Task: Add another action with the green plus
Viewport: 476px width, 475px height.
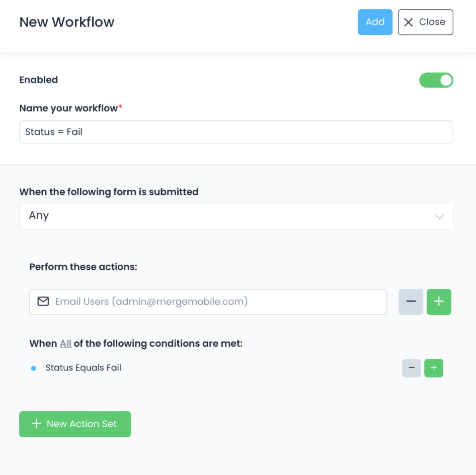Action: point(439,301)
